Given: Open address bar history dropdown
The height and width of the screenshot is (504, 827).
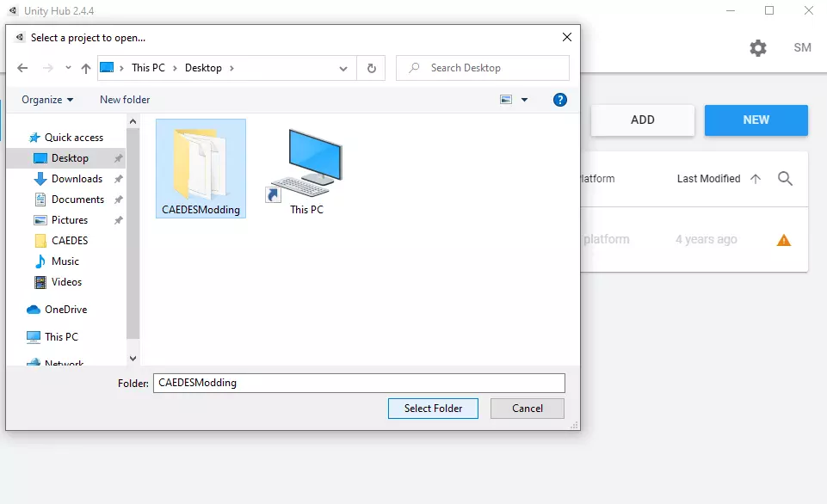Looking at the screenshot, I should tap(343, 68).
